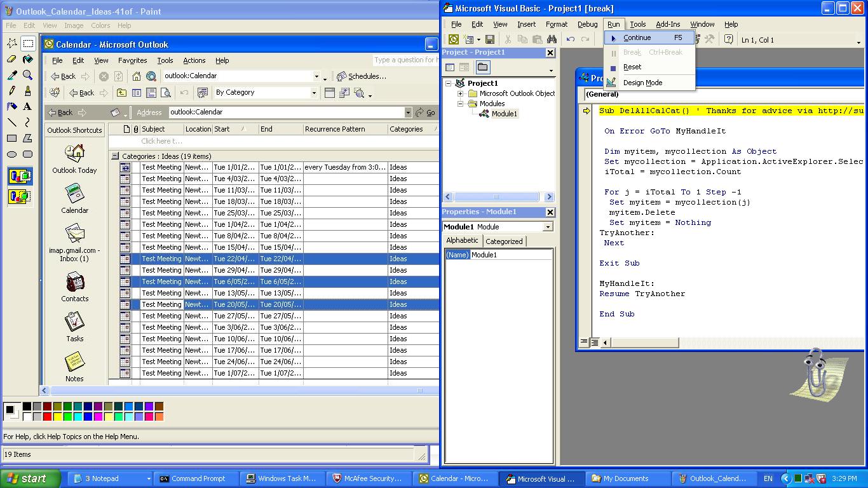
Task: Select the Pick Color eyedropper tool
Action: [12, 75]
